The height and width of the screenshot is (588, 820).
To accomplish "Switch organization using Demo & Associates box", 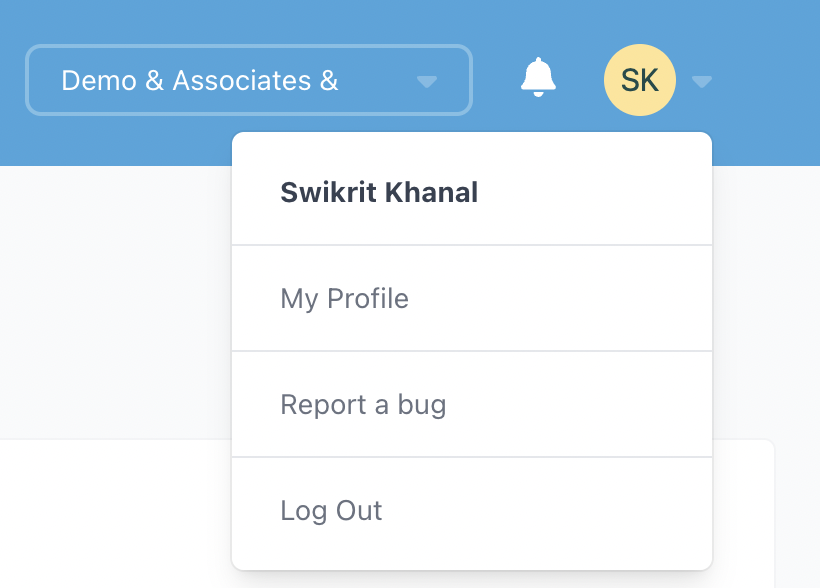I will click(x=249, y=80).
